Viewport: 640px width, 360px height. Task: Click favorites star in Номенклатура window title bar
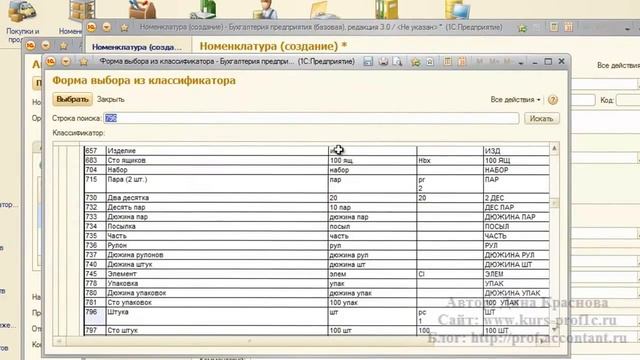click(124, 27)
